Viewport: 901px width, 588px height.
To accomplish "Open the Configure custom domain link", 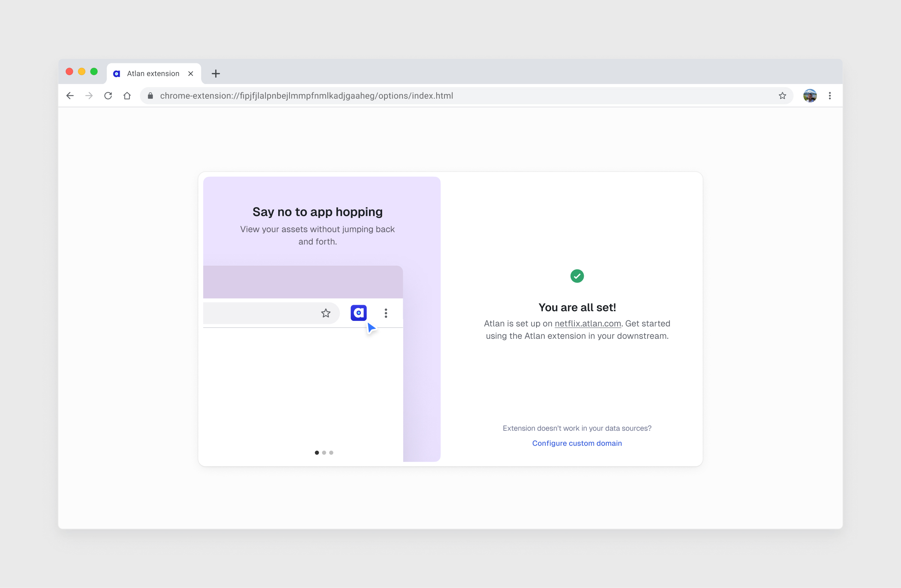I will click(x=577, y=443).
